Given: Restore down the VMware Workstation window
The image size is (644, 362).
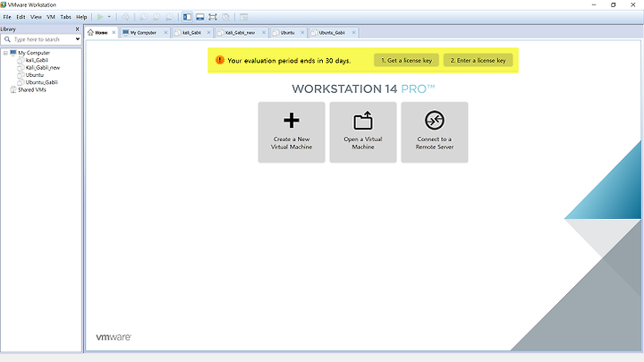Looking at the screenshot, I should (x=614, y=5).
